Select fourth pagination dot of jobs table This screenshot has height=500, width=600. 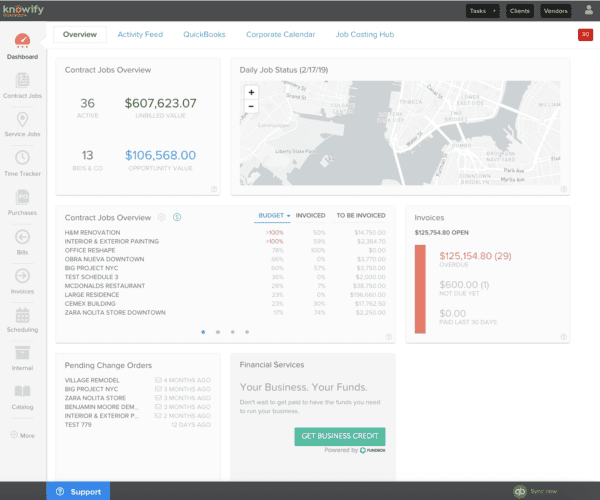click(247, 332)
